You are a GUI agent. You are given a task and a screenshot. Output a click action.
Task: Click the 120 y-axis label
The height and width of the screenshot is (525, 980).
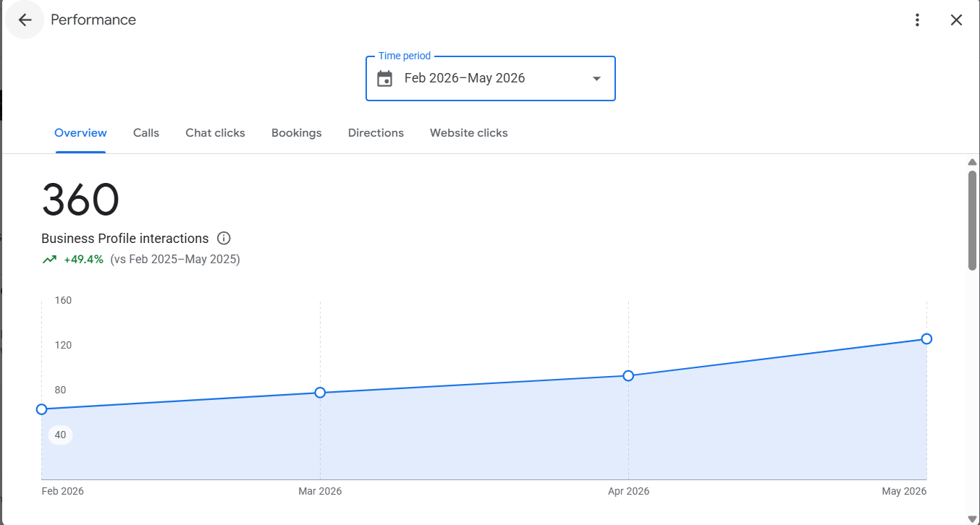[x=63, y=345]
